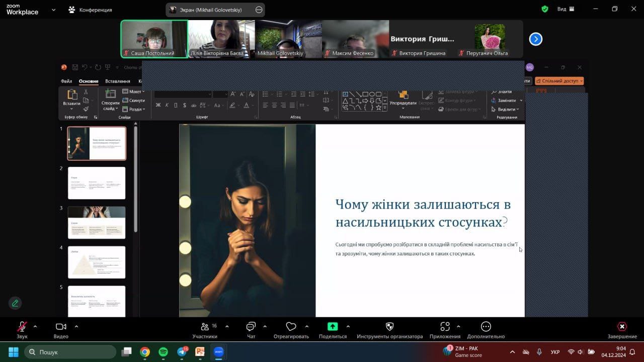The image size is (644, 362).
Task: Unmute microphone with the Звук button
Action: click(x=22, y=327)
